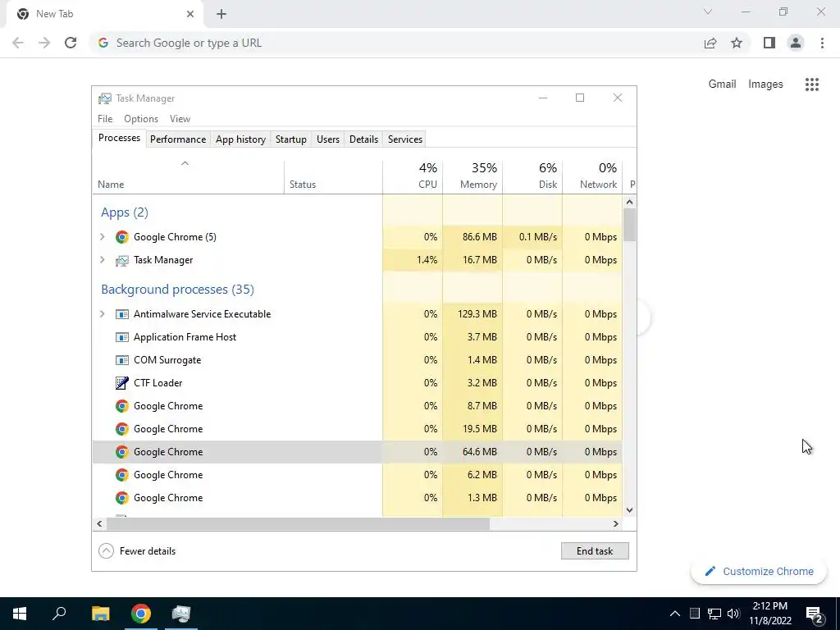Screen dimensions: 840x630
Task: Click the taskbar clock showing 2:12 PM
Action: (769, 614)
